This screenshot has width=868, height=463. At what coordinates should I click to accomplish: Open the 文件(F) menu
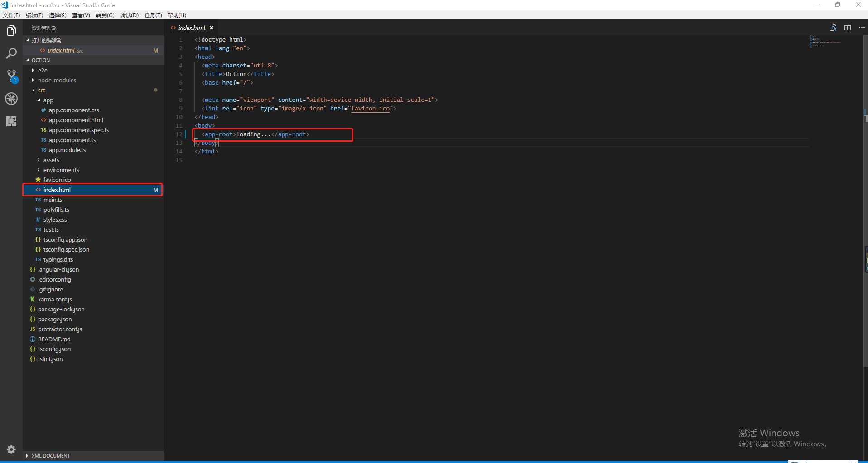click(11, 15)
